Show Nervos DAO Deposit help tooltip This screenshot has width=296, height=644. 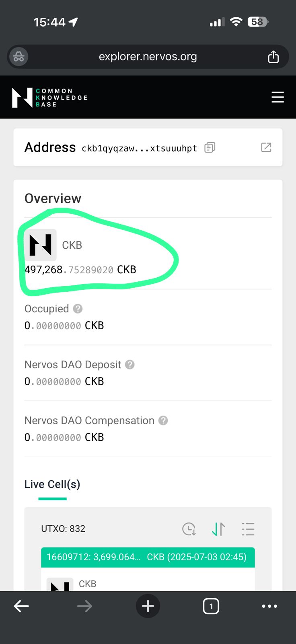click(129, 365)
